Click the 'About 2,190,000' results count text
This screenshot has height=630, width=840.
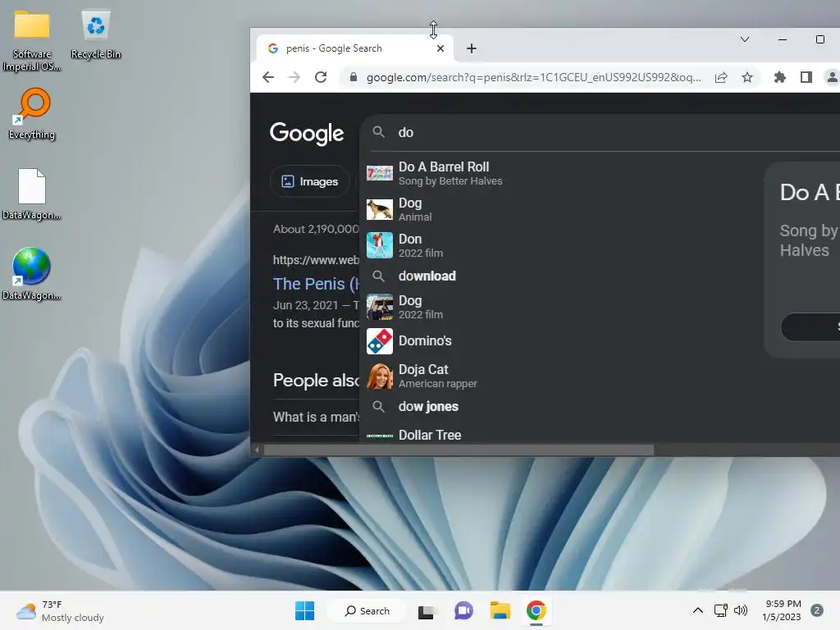tap(316, 229)
